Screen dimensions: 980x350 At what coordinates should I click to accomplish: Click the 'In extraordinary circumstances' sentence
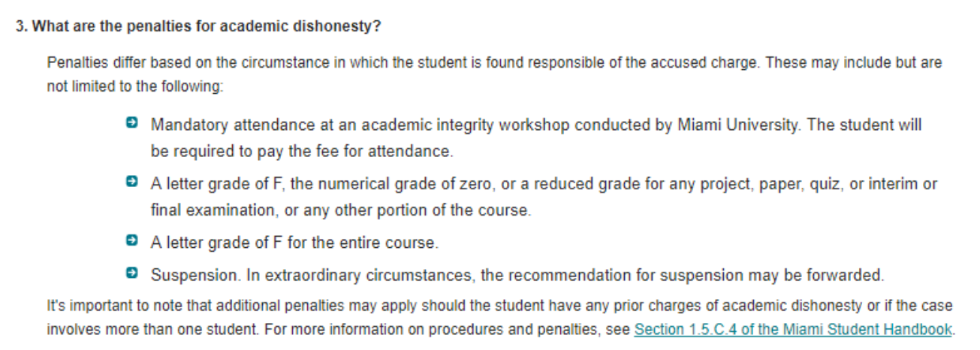click(x=563, y=276)
